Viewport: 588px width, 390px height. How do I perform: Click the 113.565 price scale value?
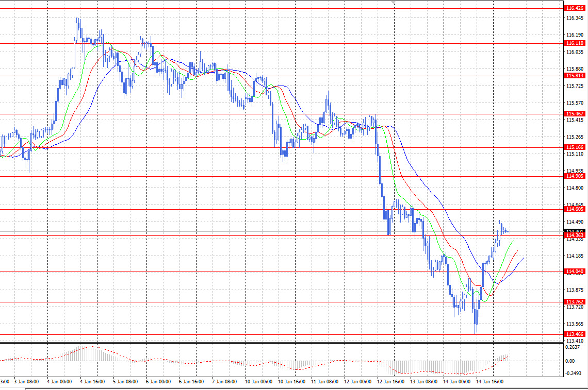tap(575, 324)
